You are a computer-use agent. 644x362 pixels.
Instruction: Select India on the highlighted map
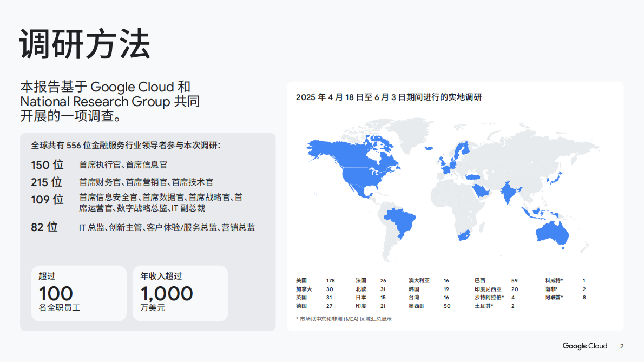[x=509, y=192]
